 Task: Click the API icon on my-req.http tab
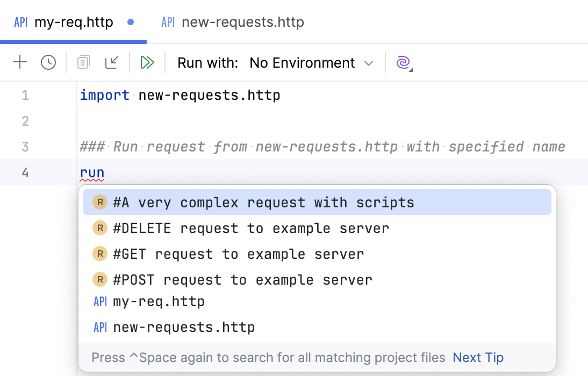(20, 22)
